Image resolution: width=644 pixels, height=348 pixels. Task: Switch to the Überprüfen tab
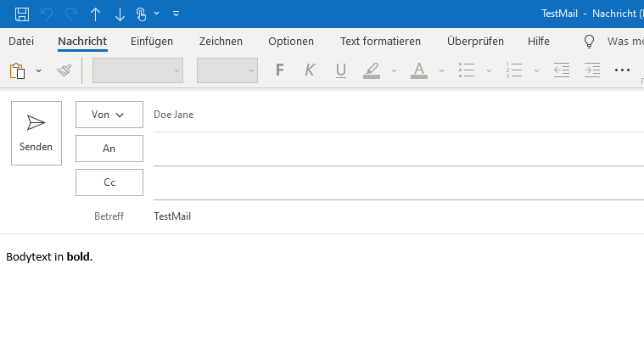point(475,42)
